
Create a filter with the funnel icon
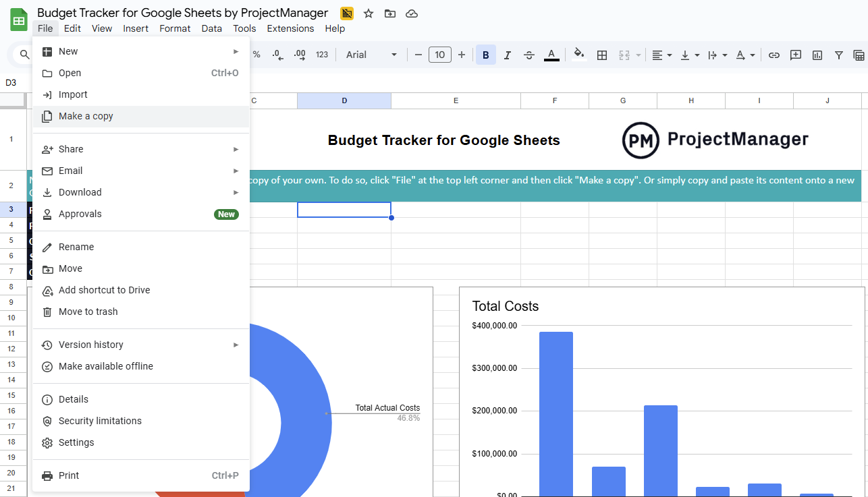coord(839,55)
